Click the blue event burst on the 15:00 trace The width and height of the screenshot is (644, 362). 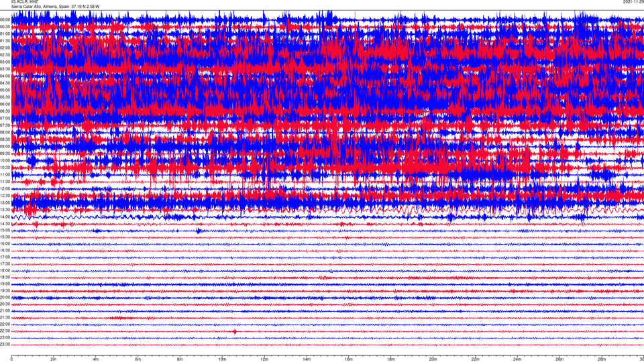coord(199,231)
